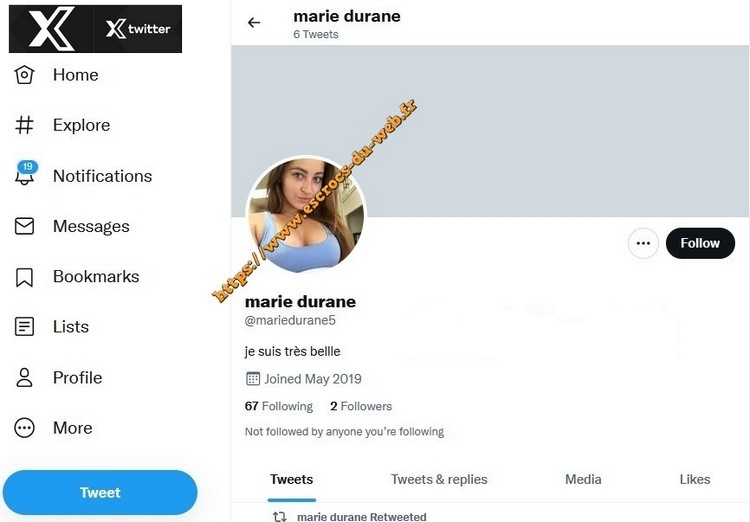Open Explore via hashtag icon

click(25, 125)
